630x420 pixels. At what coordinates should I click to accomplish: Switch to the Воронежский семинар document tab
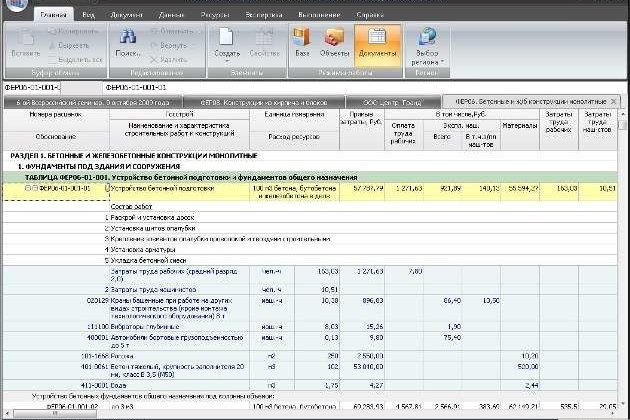click(93, 102)
